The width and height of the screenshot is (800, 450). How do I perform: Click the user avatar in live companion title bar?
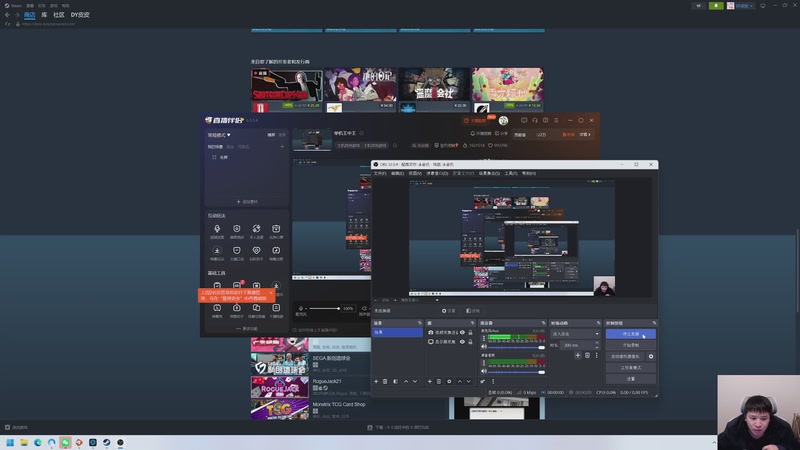(503, 120)
